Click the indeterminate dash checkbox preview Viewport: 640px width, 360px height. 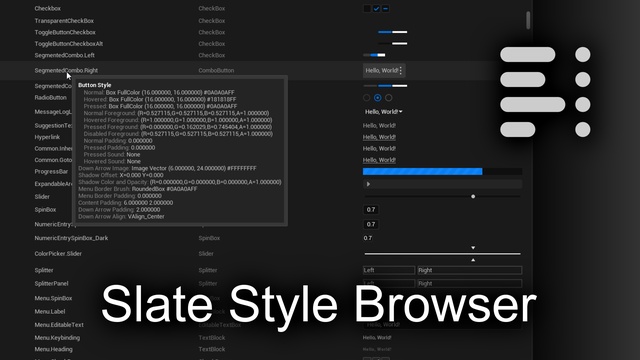click(385, 8)
